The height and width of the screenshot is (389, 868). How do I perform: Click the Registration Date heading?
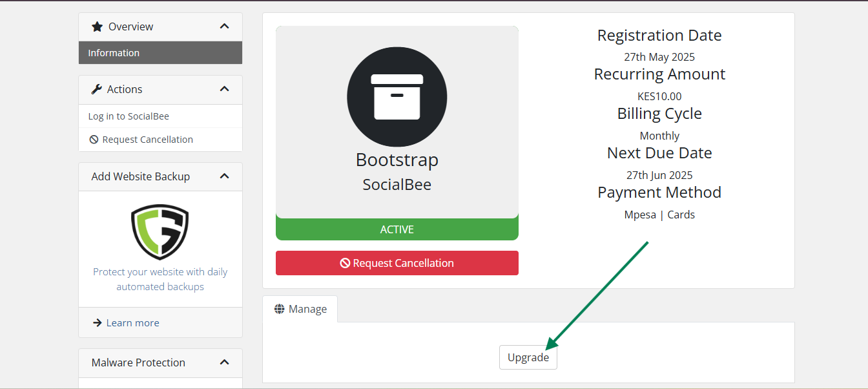point(659,36)
